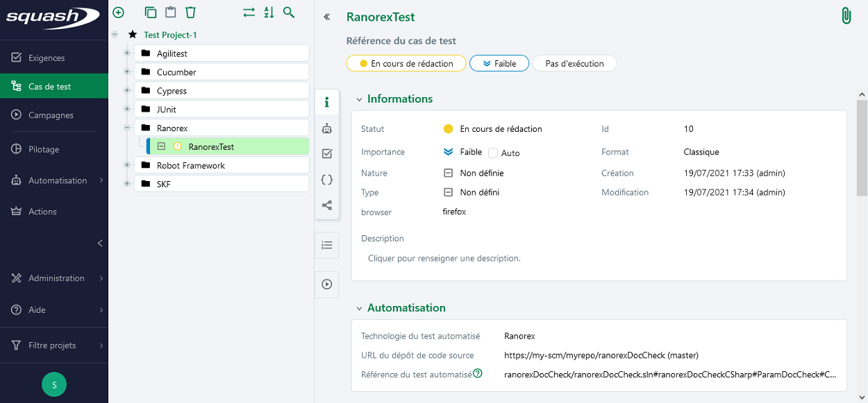Open the executions panel via play icon
Viewport: 868px width, 403px height.
click(x=326, y=284)
